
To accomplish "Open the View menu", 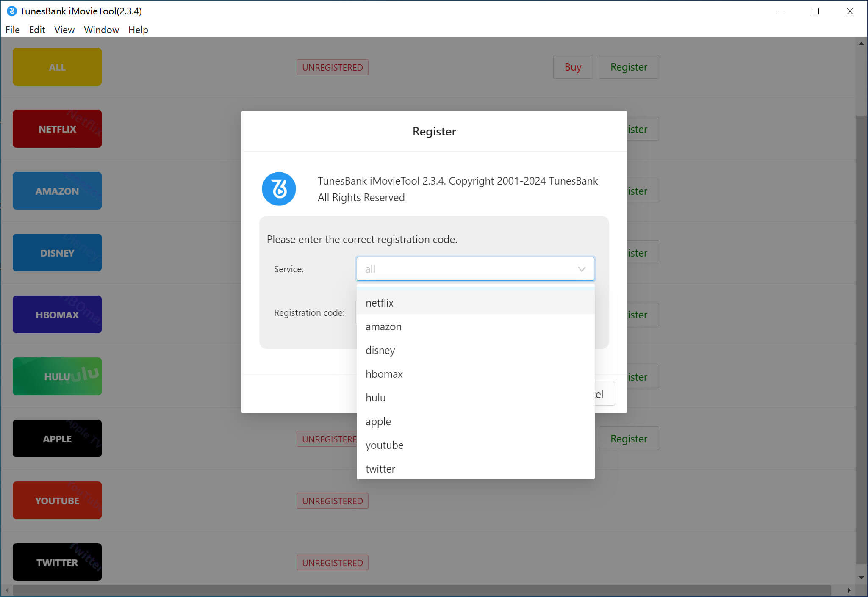I will click(64, 30).
